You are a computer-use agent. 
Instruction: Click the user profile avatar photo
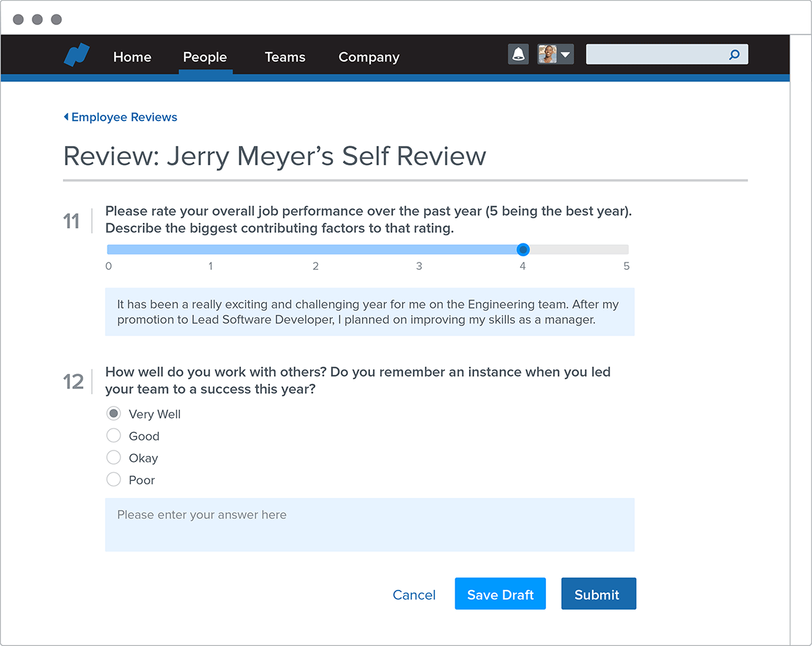[x=547, y=55]
